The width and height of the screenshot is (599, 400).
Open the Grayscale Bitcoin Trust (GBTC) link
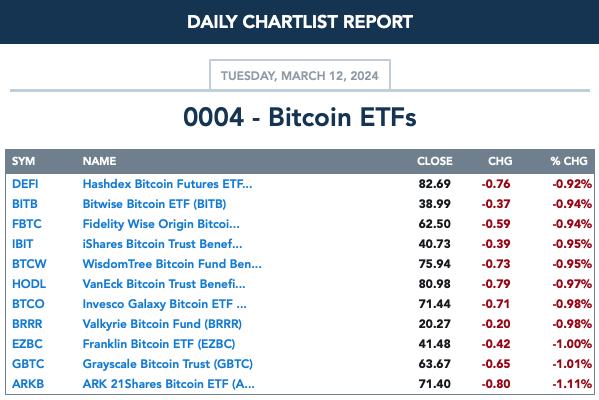click(x=168, y=364)
